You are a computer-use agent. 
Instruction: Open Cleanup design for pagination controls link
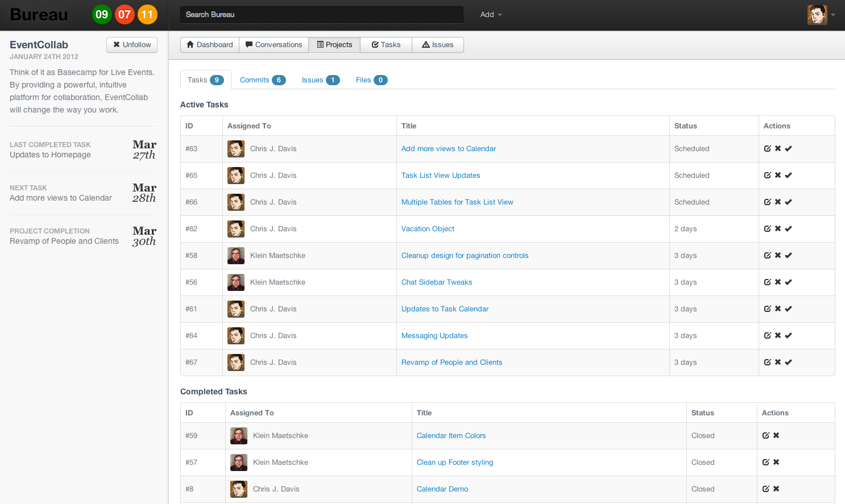pyautogui.click(x=465, y=256)
